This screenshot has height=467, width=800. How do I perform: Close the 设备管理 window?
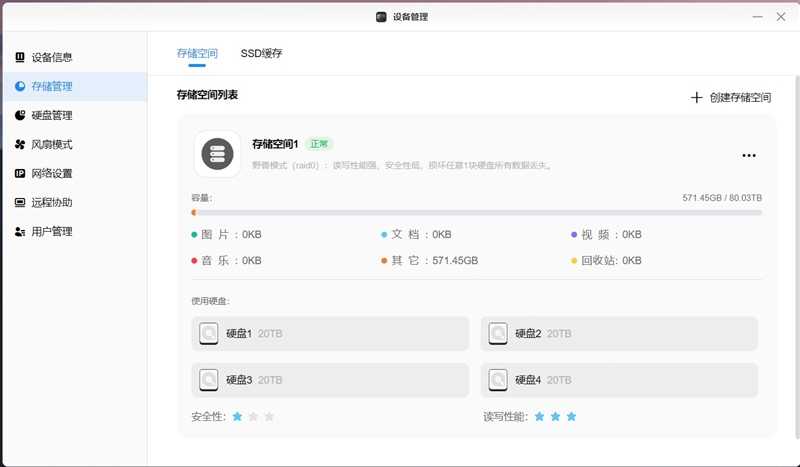(781, 17)
